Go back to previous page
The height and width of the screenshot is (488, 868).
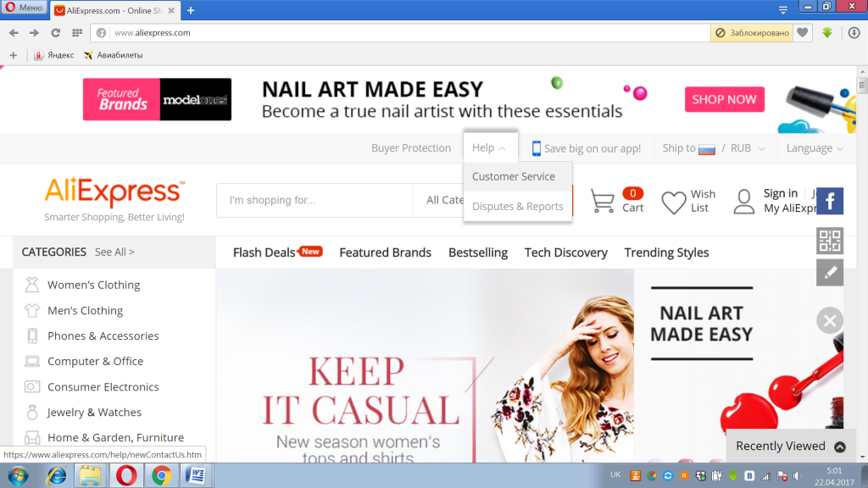point(14,33)
